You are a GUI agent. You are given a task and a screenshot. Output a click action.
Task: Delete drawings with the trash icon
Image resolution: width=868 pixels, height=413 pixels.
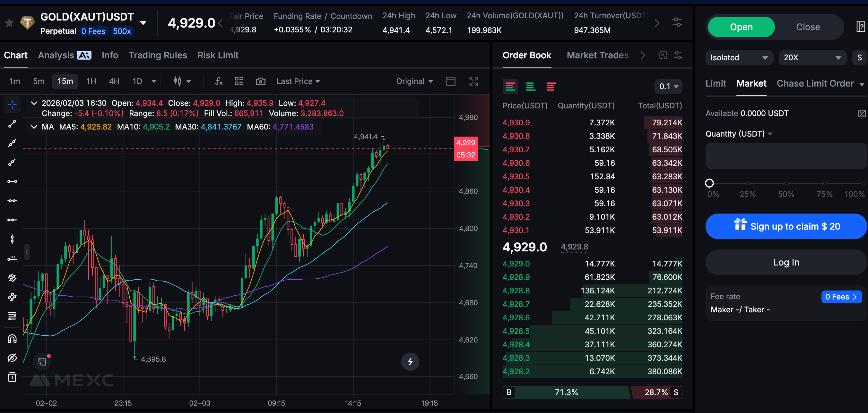pyautogui.click(x=12, y=377)
